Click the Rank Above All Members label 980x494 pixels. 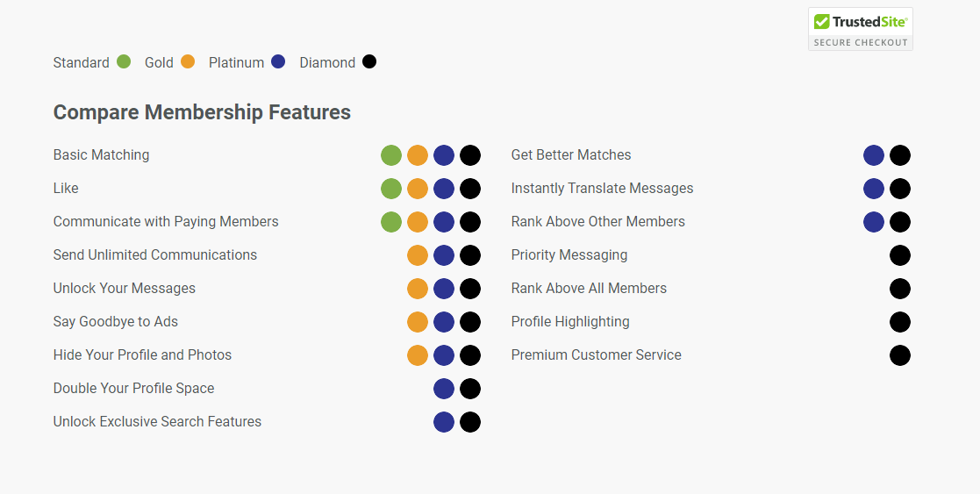(x=589, y=289)
